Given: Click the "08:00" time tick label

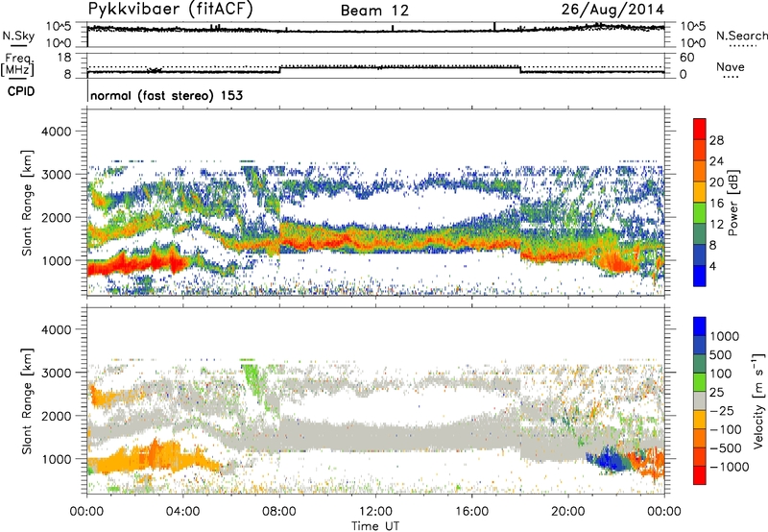Looking at the screenshot, I should click(279, 512).
